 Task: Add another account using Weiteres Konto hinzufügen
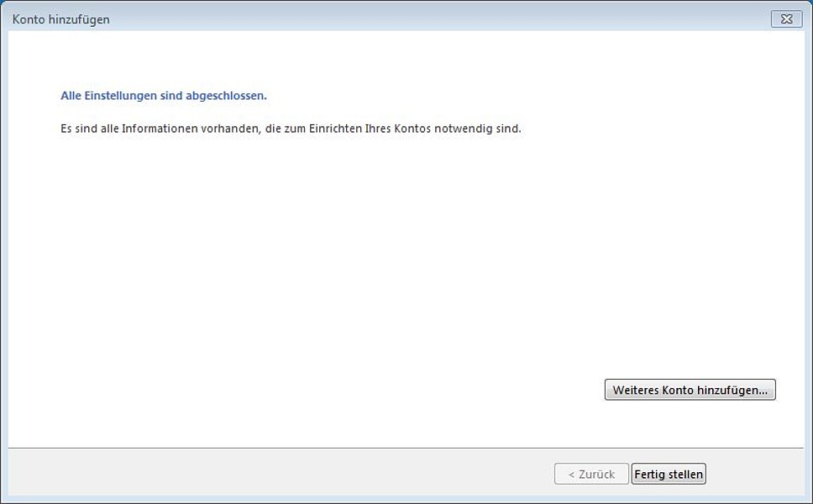click(690, 390)
